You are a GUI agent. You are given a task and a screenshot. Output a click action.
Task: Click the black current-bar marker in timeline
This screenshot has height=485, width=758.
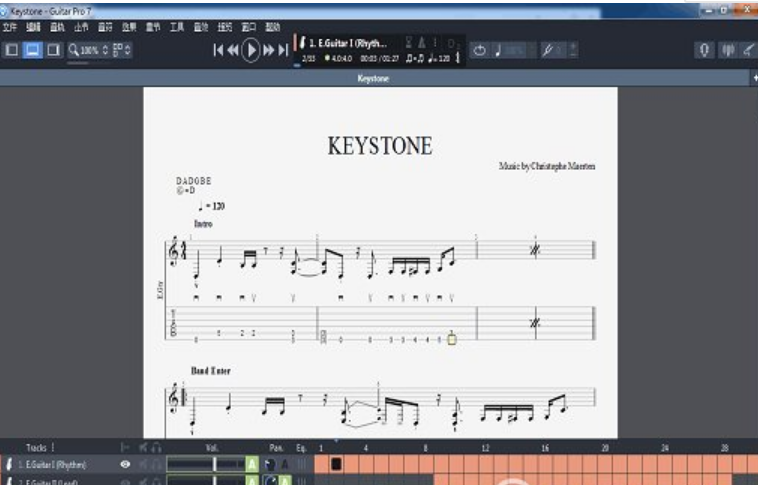336,464
